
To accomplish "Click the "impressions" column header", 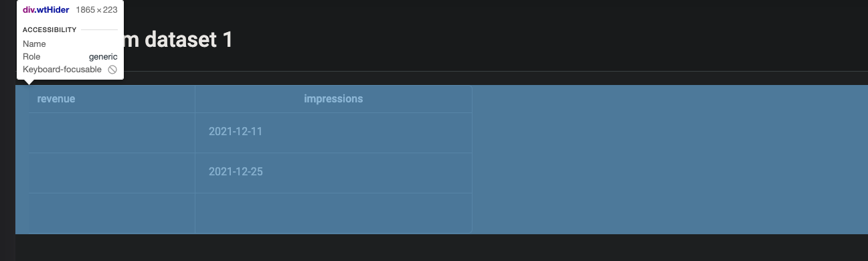I will (333, 99).
